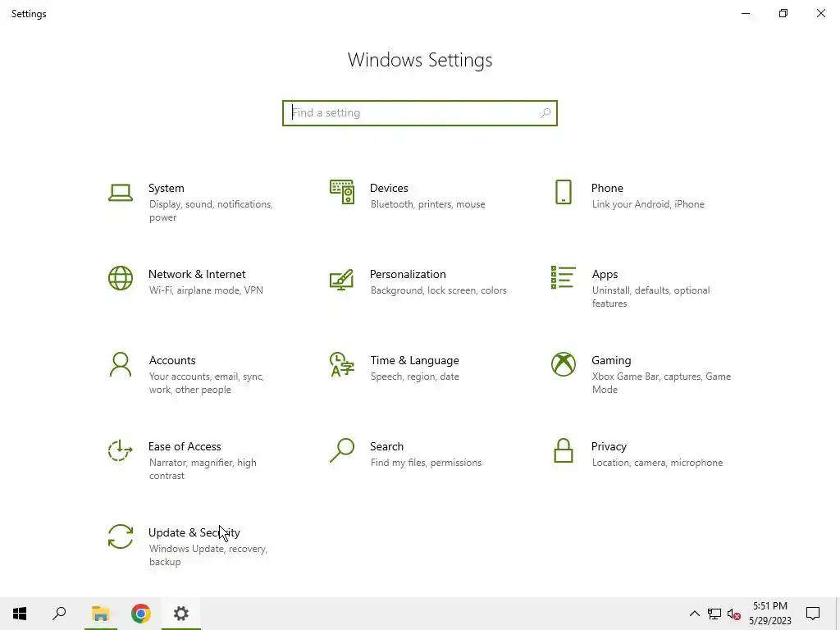This screenshot has height=630, width=840.
Task: Select the Settings gear on the taskbar
Action: pyautogui.click(x=181, y=614)
